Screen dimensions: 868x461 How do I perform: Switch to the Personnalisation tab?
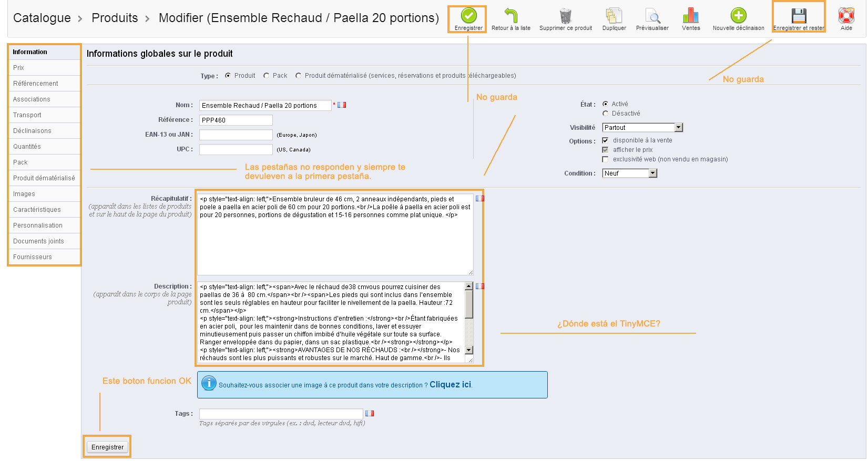[44, 226]
